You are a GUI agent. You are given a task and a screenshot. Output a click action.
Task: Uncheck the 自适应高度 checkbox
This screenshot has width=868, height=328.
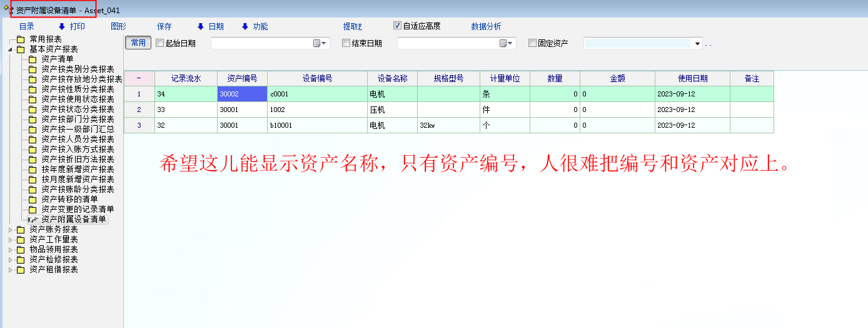(397, 26)
